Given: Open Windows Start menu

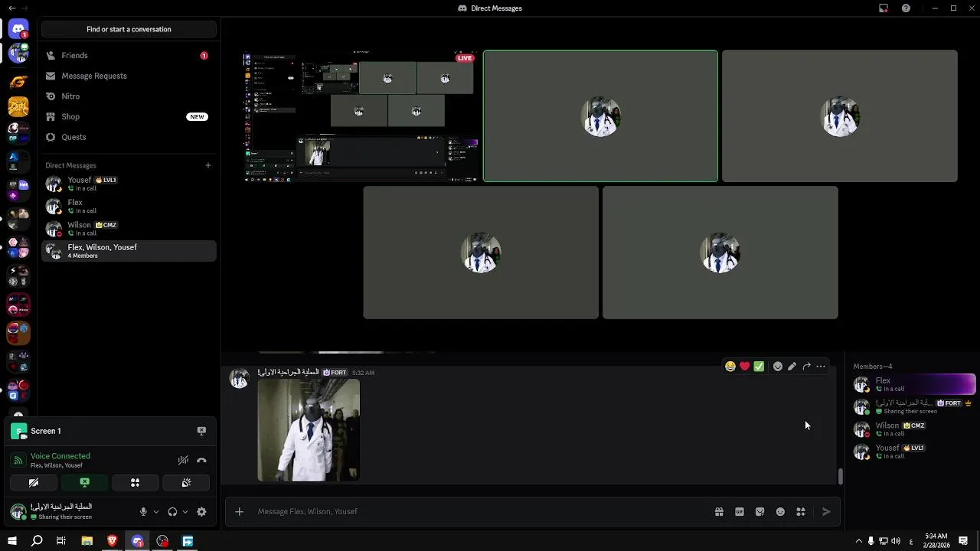Looking at the screenshot, I should click(x=12, y=541).
